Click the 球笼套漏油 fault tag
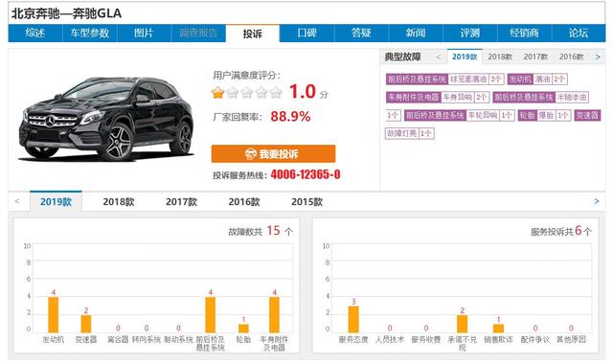 tap(444, 79)
